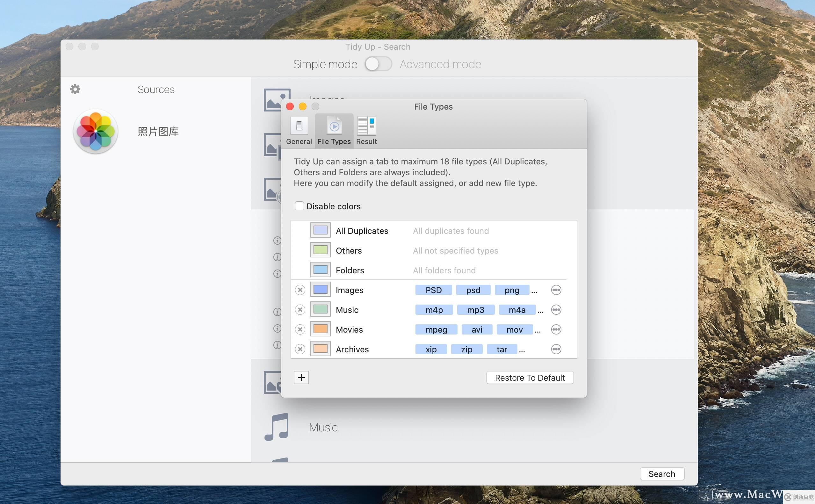Click the add new file type plus button
This screenshot has height=504, width=815.
301,377
